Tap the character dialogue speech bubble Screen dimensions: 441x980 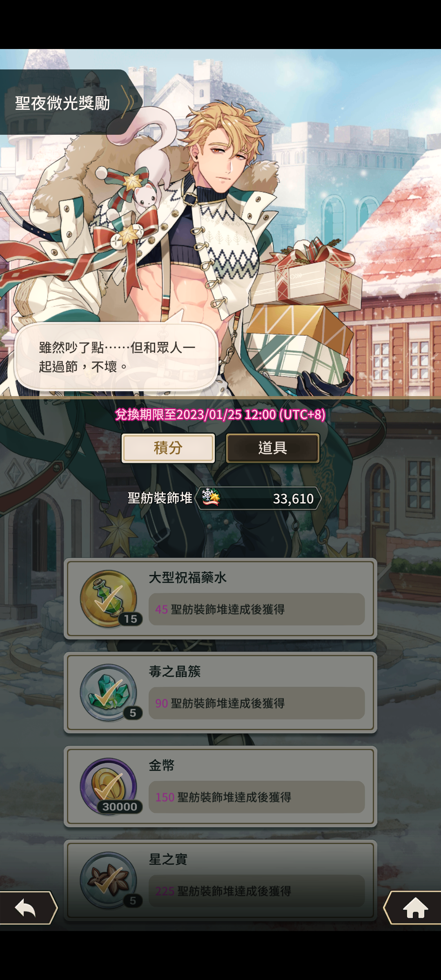116,356
